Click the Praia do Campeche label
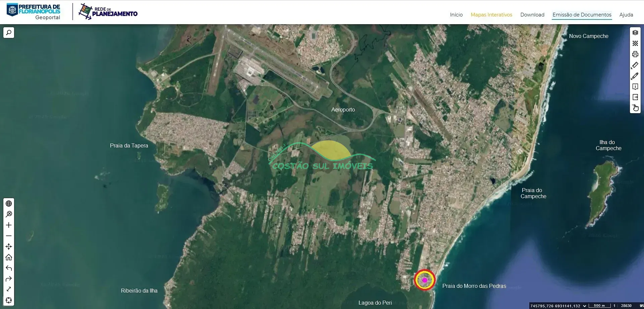The height and width of the screenshot is (309, 644). [x=533, y=193]
